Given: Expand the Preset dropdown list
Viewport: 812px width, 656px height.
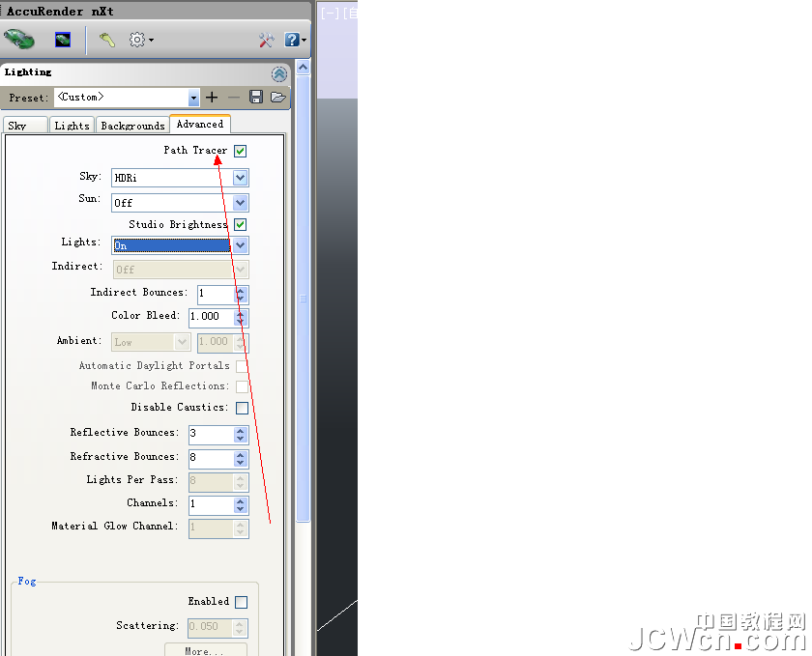Looking at the screenshot, I should pyautogui.click(x=193, y=98).
